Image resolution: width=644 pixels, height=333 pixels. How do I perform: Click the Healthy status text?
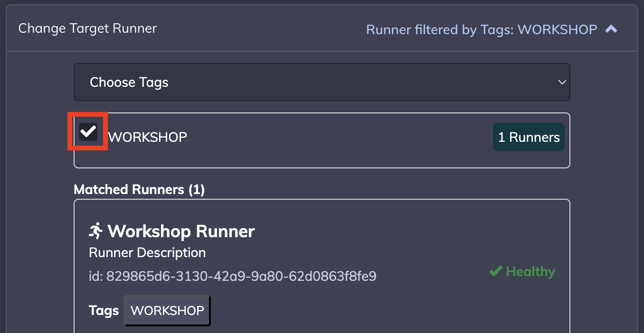(530, 272)
